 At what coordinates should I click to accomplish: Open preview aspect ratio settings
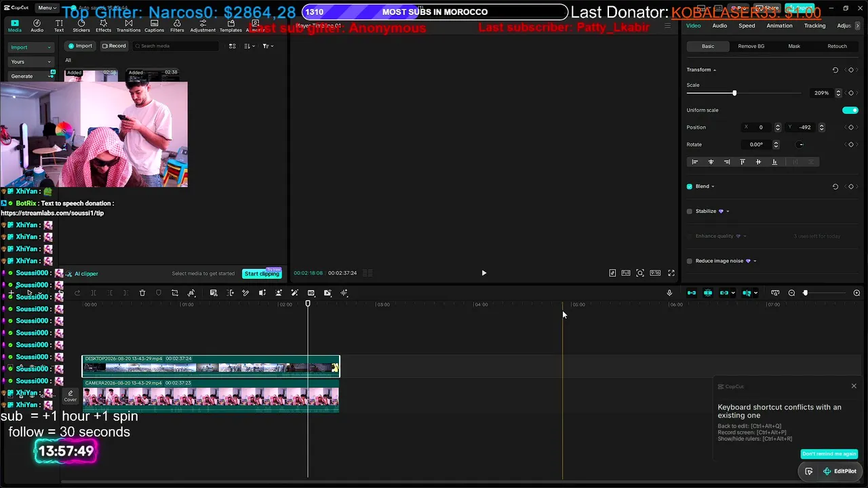[x=655, y=273]
